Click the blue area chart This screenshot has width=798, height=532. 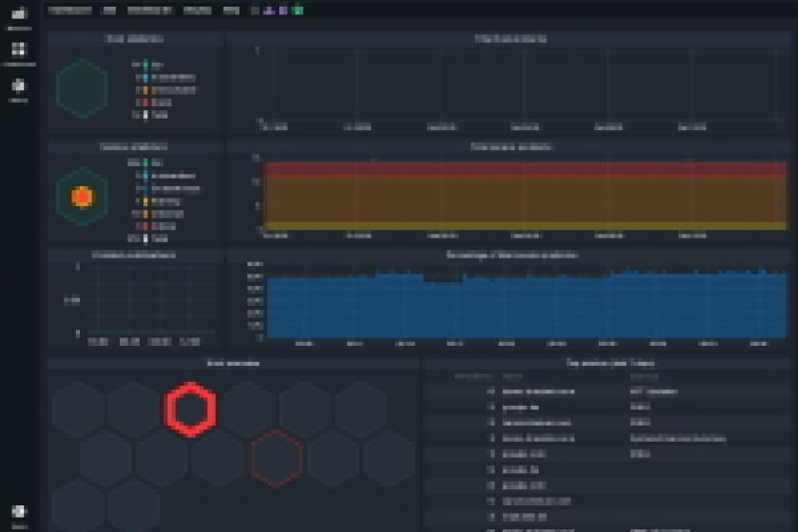526,307
